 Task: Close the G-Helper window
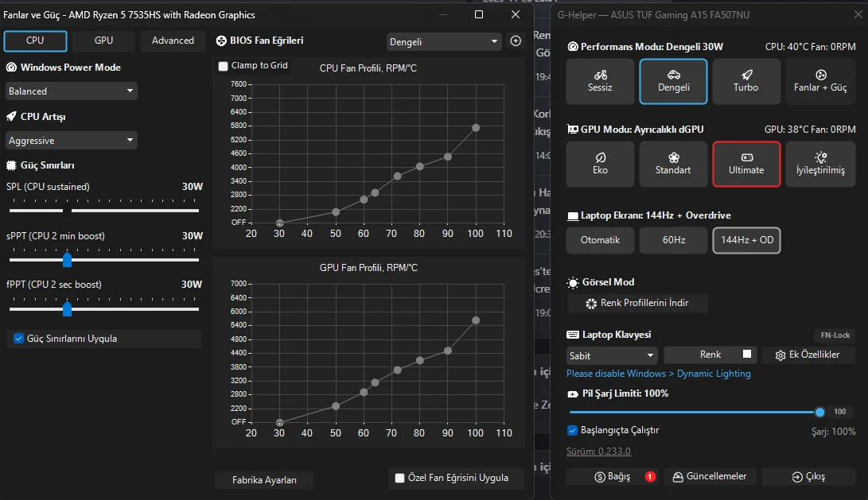pos(858,14)
